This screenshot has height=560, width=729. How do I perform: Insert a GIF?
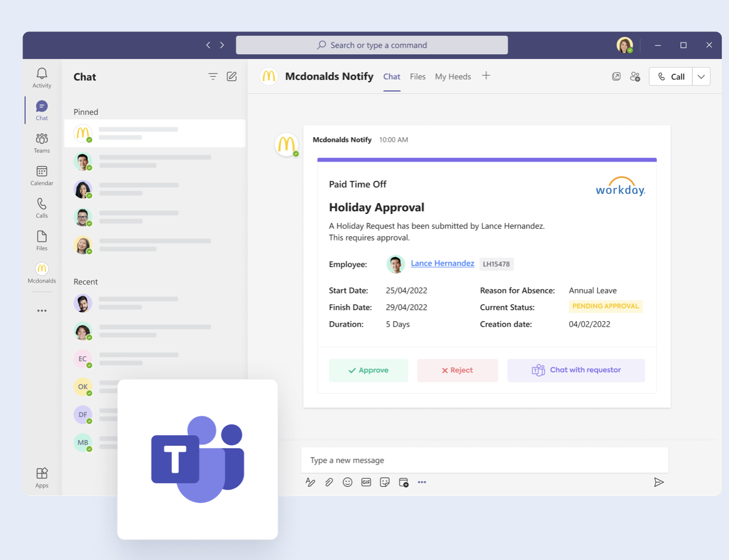click(x=366, y=482)
